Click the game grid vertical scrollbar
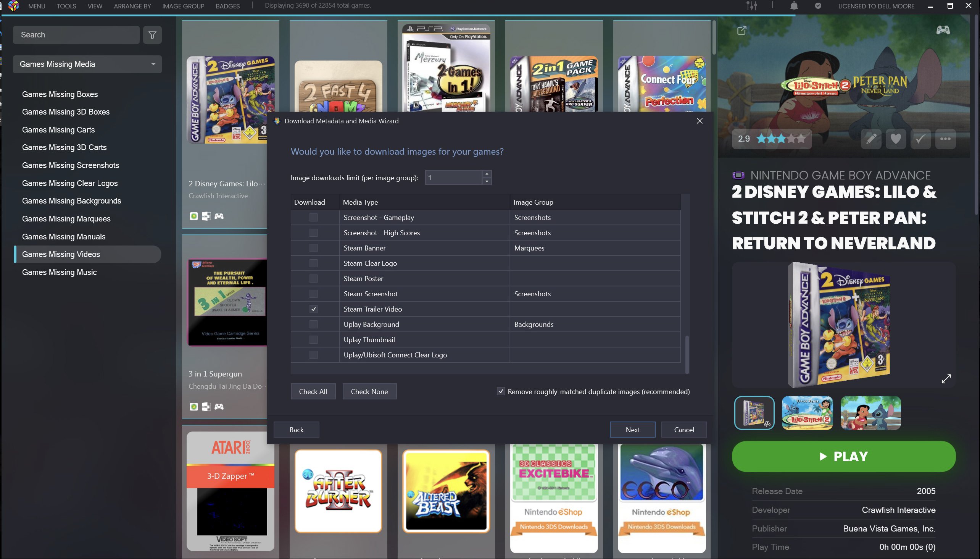This screenshot has height=559, width=980. (x=714, y=38)
